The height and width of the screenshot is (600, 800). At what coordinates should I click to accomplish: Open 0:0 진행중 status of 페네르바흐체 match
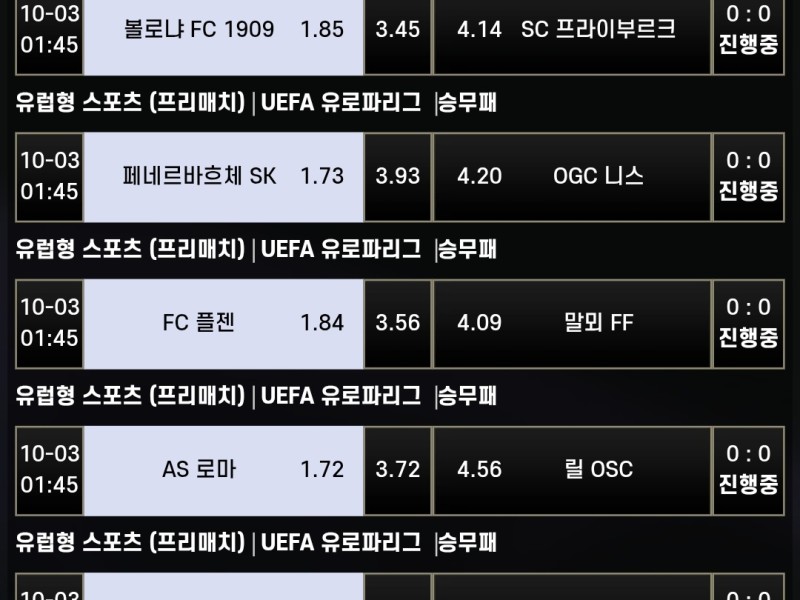(748, 176)
